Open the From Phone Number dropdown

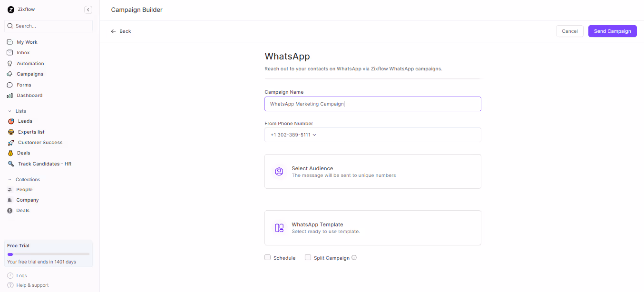point(373,135)
